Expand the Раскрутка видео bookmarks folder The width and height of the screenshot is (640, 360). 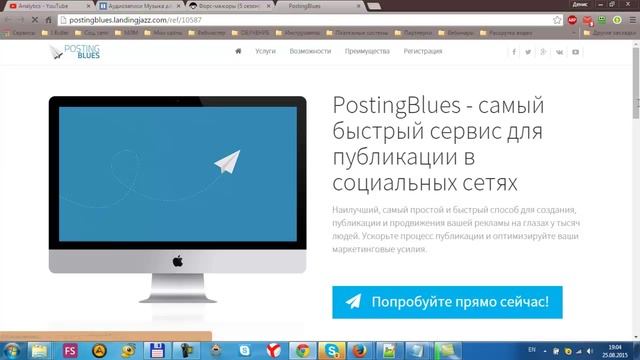[x=506, y=33]
